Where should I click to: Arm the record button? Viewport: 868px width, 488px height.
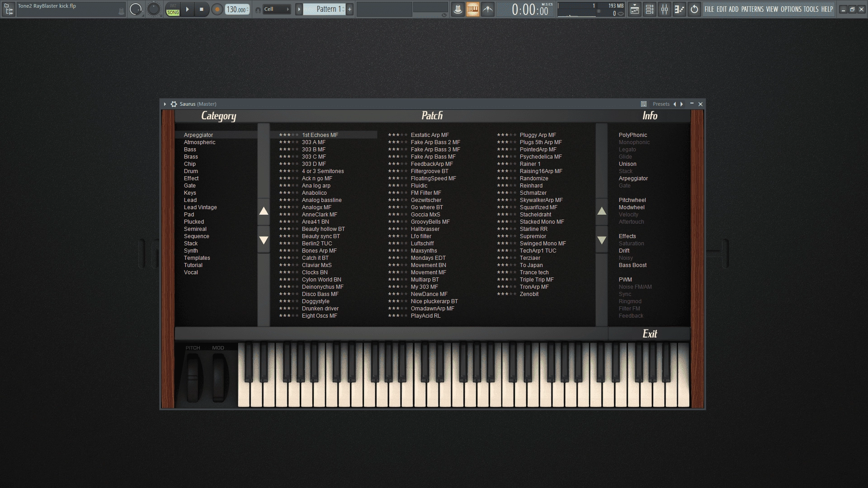pyautogui.click(x=217, y=9)
